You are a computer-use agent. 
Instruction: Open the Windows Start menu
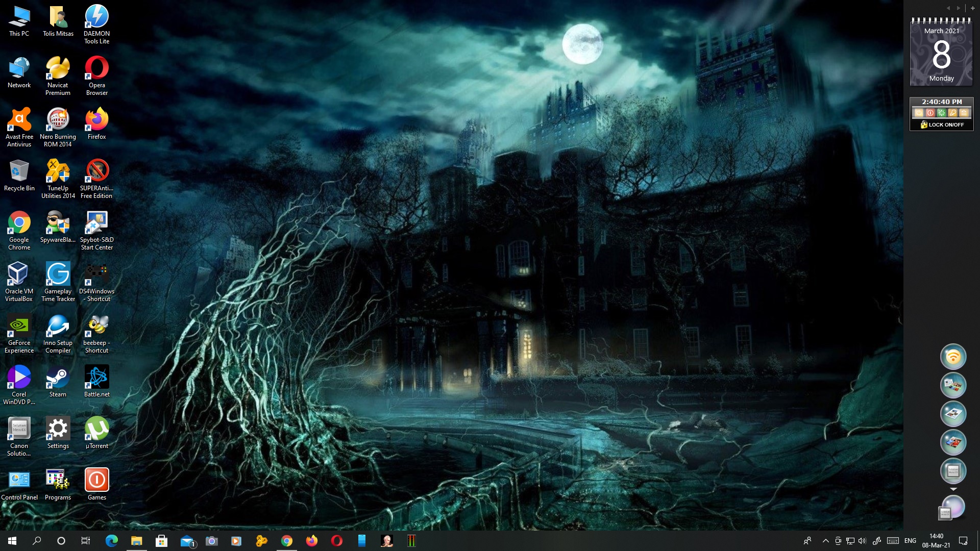point(12,541)
